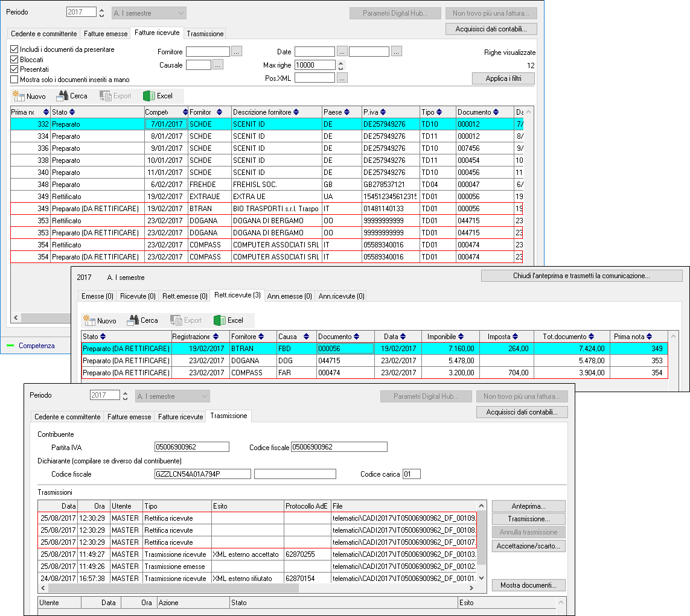Click Applica i filtri button

[x=503, y=78]
